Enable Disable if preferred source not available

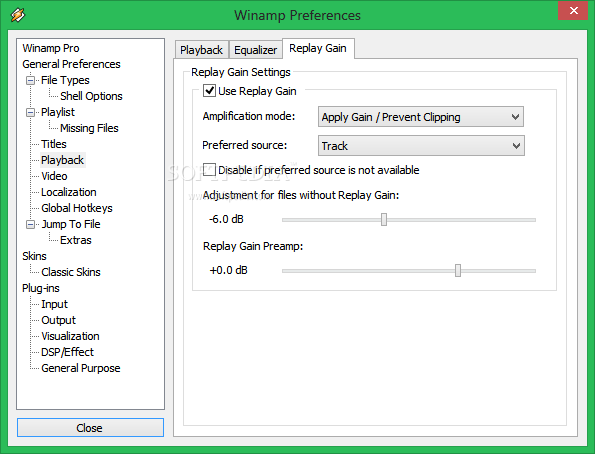[x=209, y=170]
